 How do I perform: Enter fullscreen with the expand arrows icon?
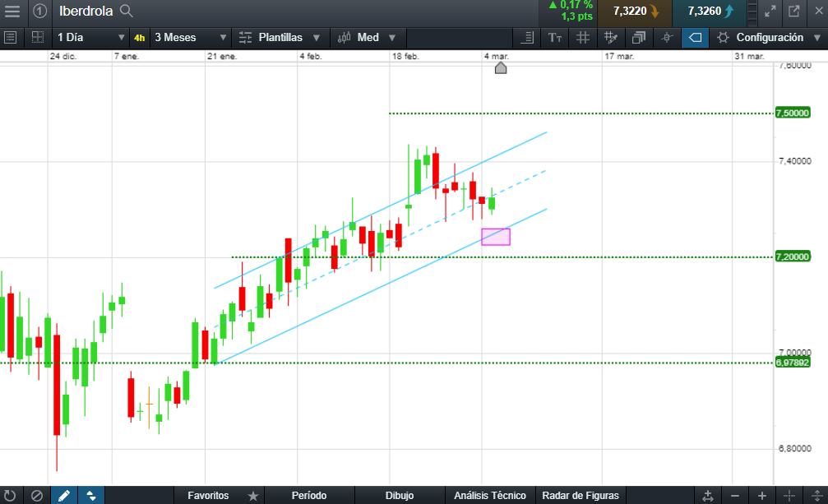coord(770,11)
